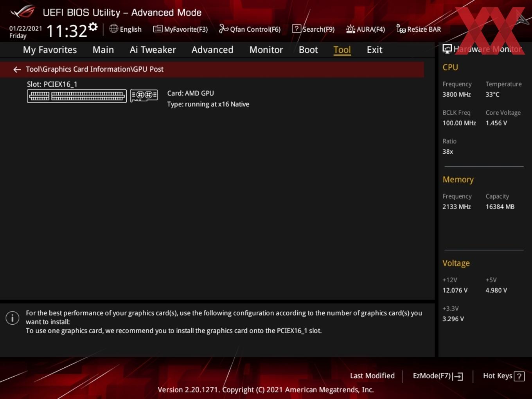
Task: Click the CPU section heading
Action: [450, 67]
